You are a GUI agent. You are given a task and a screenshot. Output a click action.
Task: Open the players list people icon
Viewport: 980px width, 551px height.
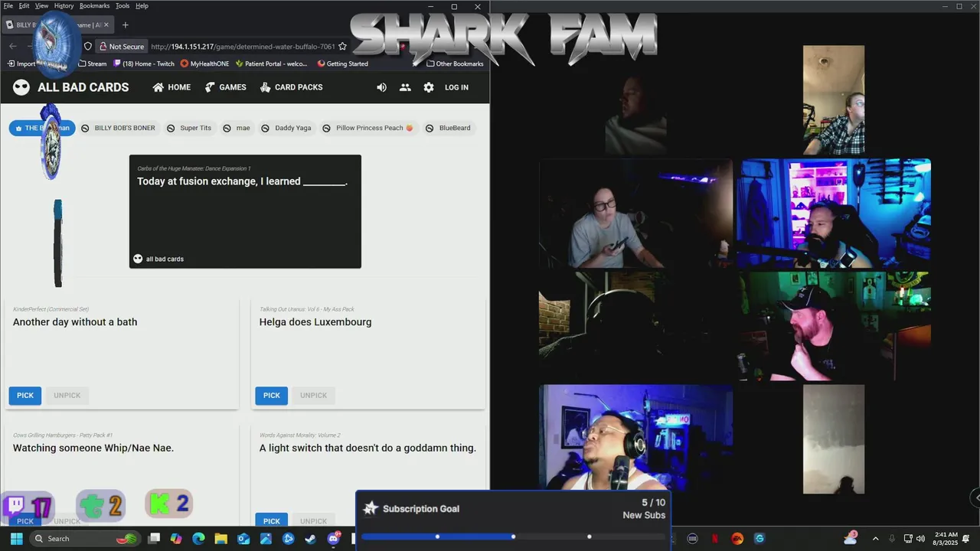[x=405, y=87]
